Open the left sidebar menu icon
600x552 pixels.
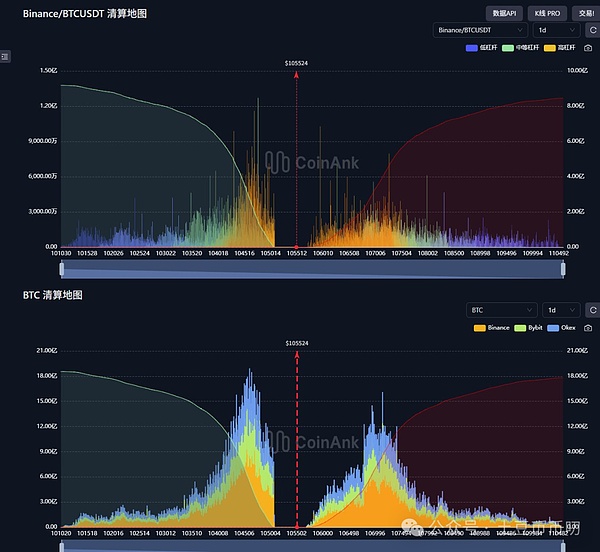tap(5, 57)
